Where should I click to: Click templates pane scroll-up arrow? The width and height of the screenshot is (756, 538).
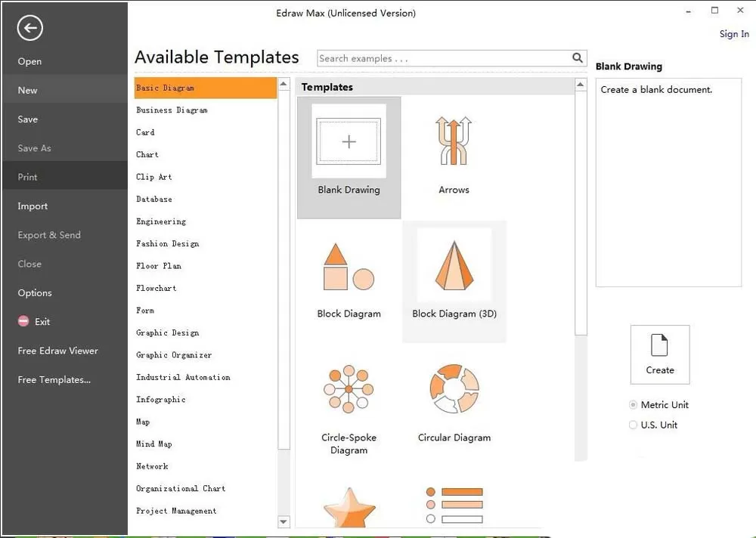click(x=581, y=85)
